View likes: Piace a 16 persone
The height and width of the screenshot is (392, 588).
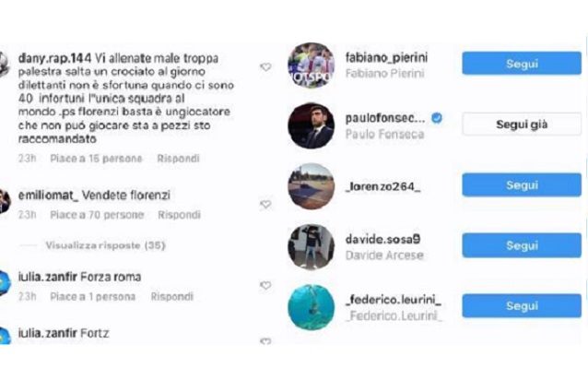(x=96, y=159)
